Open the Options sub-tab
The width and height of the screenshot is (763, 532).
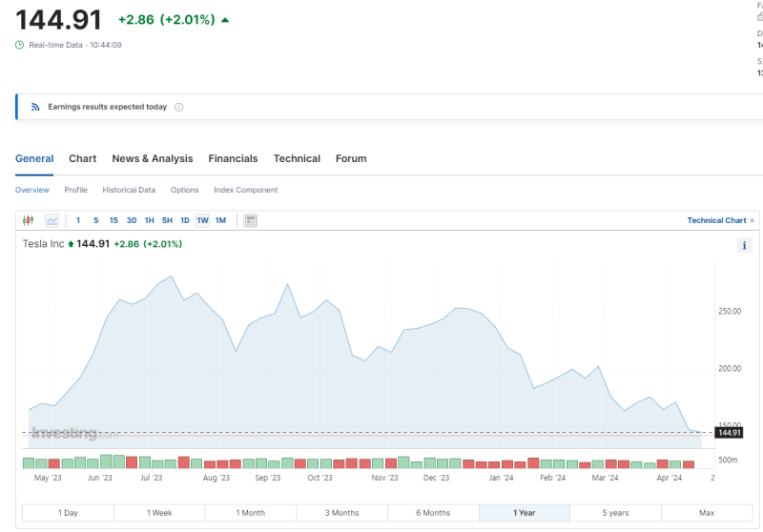click(184, 190)
